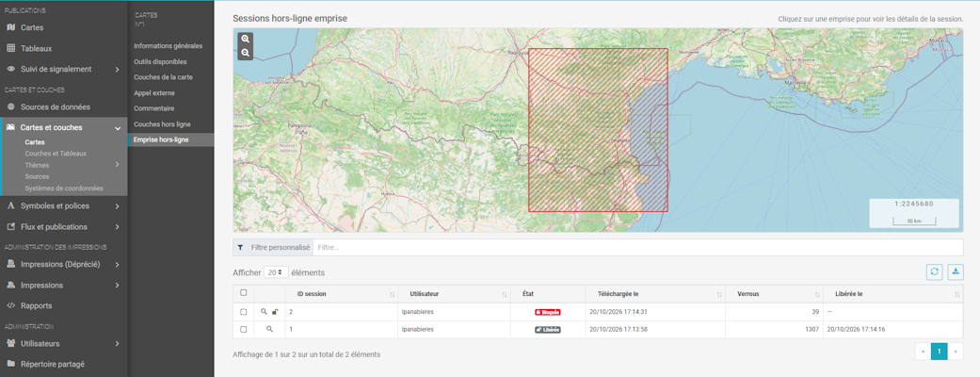
Task: Sort by Libérée le column arrows
Action: tap(956, 294)
